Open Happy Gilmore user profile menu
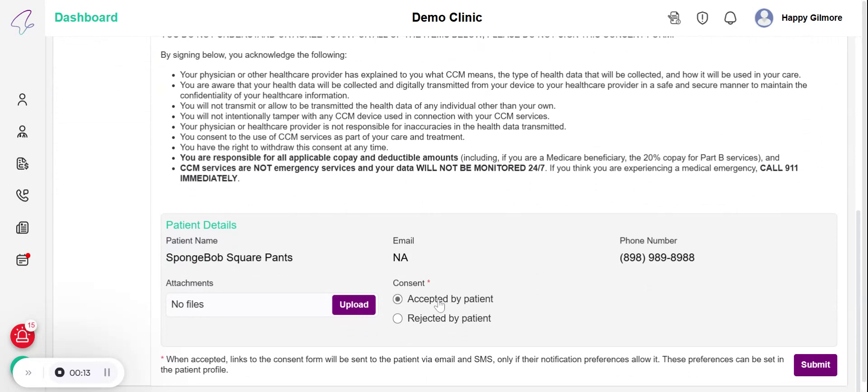This screenshot has height=392, width=868. (x=798, y=18)
